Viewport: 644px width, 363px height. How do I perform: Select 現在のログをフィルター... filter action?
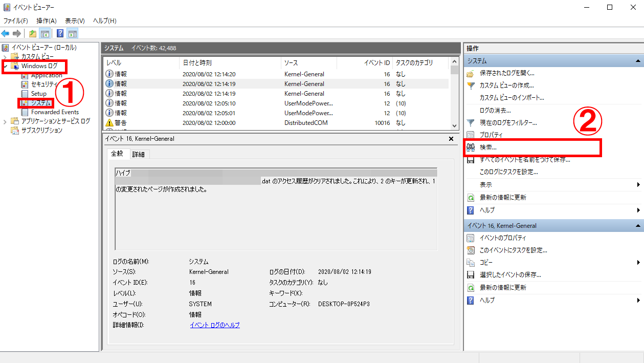tap(508, 123)
